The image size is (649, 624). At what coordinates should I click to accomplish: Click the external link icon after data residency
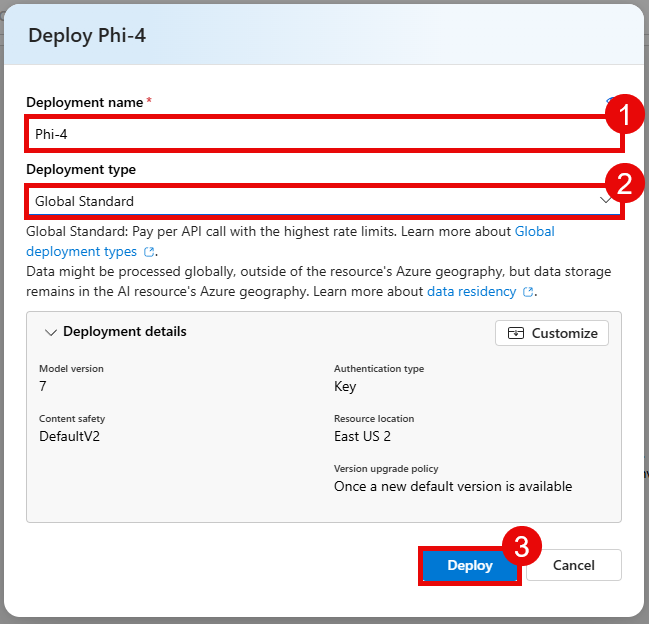[529, 292]
